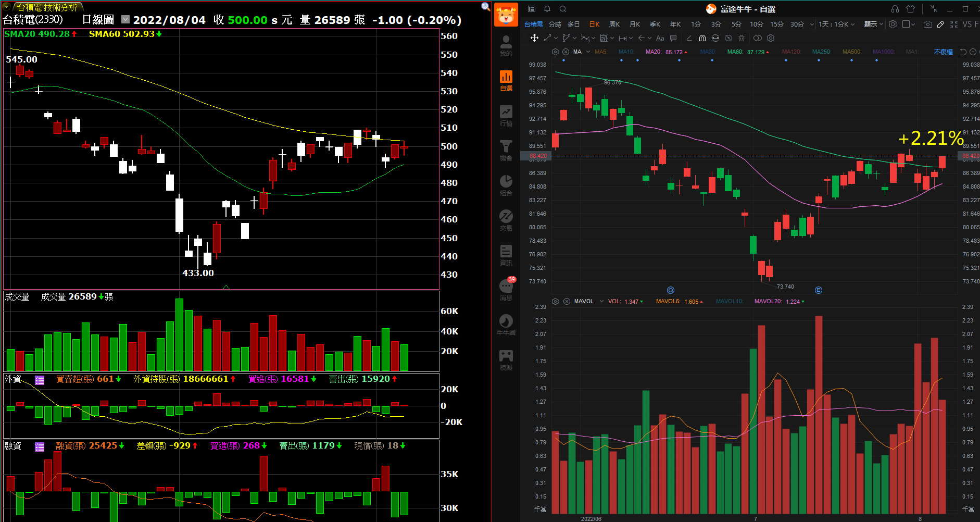Open the 日線圖 period dropdown in left chart

click(125, 19)
